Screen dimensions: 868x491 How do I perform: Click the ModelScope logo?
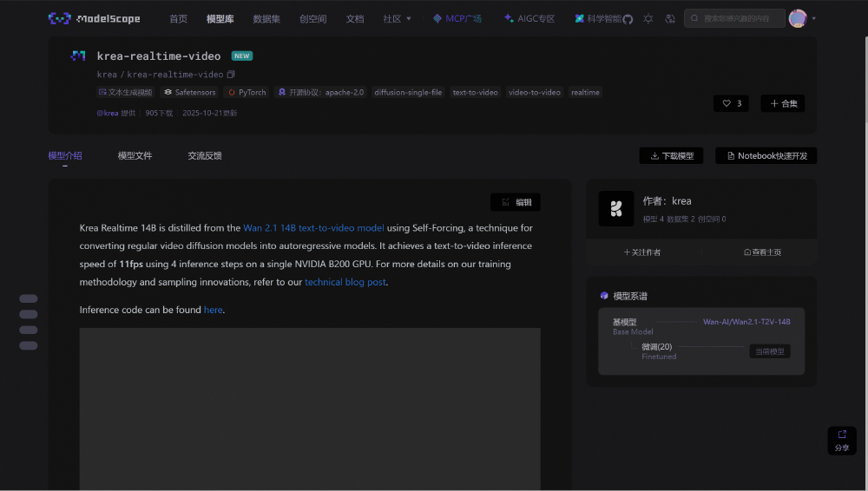(x=92, y=18)
